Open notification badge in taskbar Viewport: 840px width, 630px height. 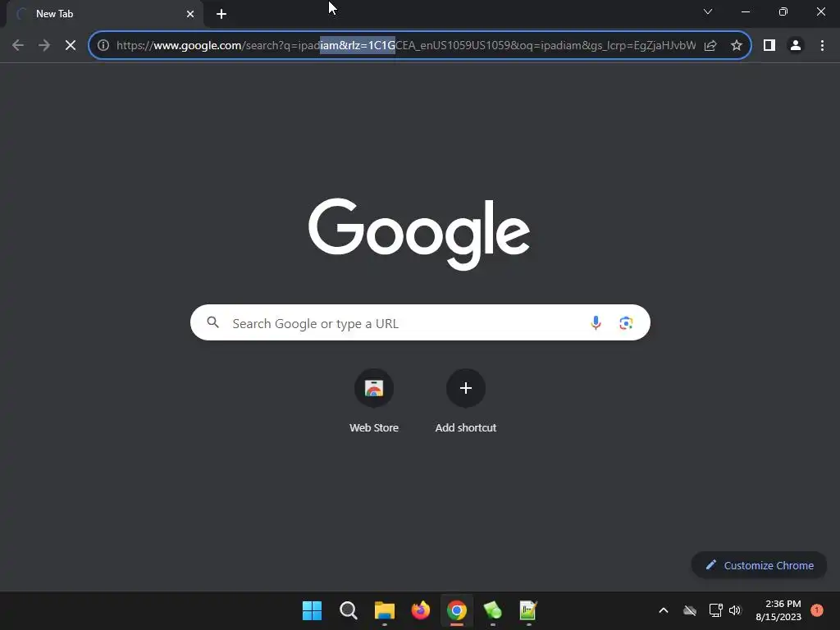[816, 609]
